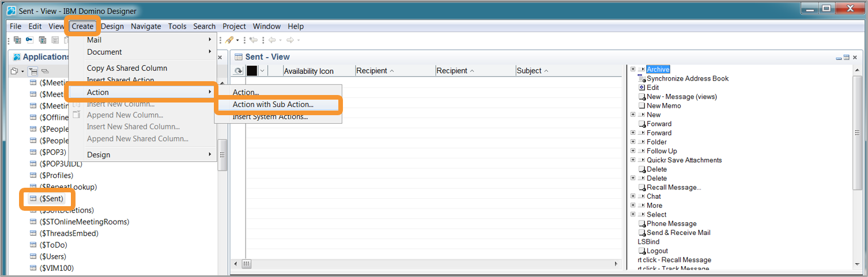
Task: Click the refresh icon in view header
Action: 238,71
